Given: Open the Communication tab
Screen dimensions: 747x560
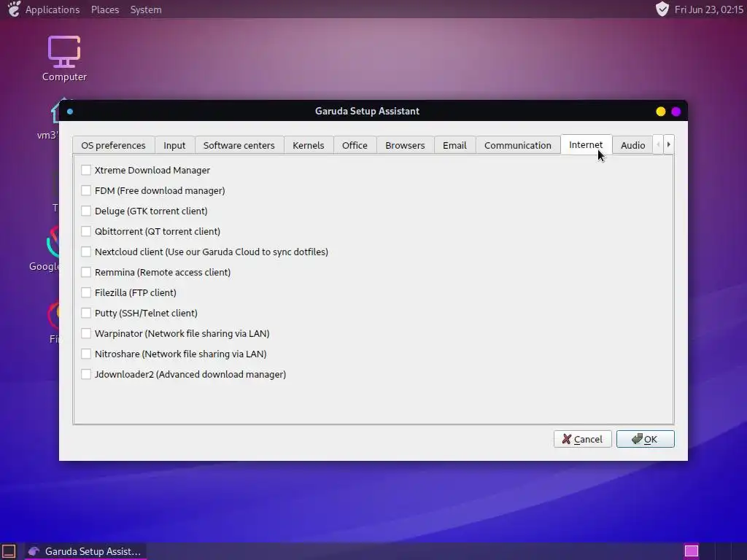Looking at the screenshot, I should 518,145.
